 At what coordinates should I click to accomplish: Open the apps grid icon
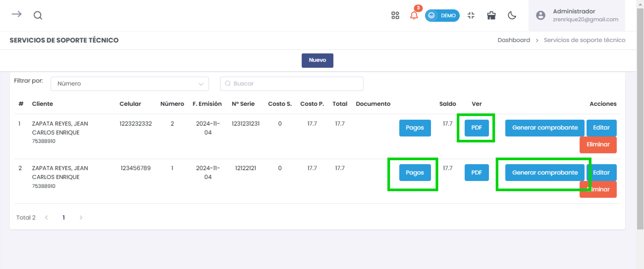(x=395, y=15)
